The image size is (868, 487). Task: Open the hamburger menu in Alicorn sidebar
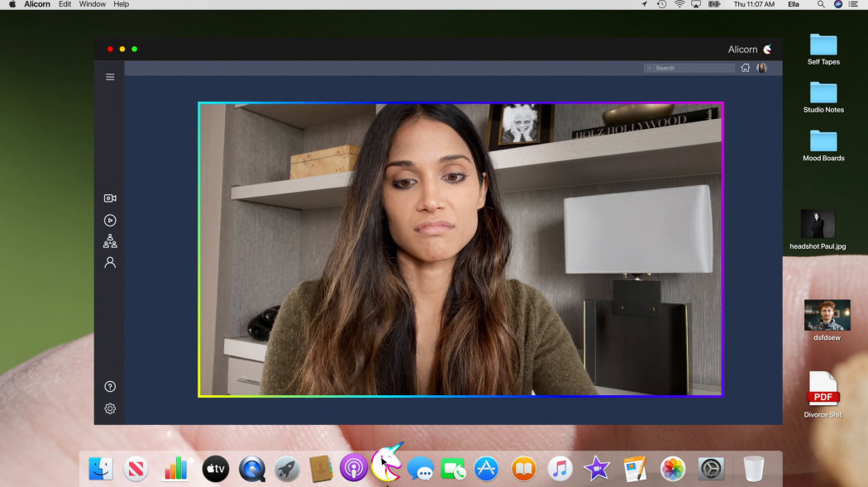[110, 77]
